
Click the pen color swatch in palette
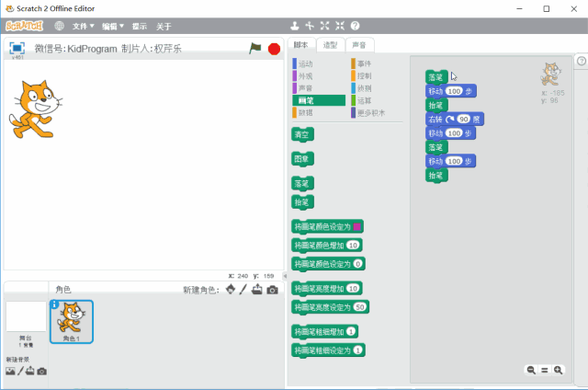pyautogui.click(x=357, y=226)
